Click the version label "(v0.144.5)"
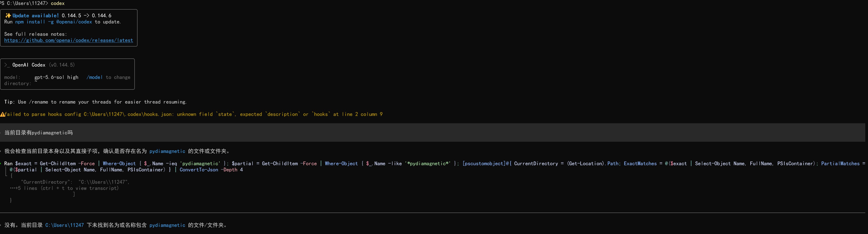The height and width of the screenshot is (234, 868). tap(62, 65)
